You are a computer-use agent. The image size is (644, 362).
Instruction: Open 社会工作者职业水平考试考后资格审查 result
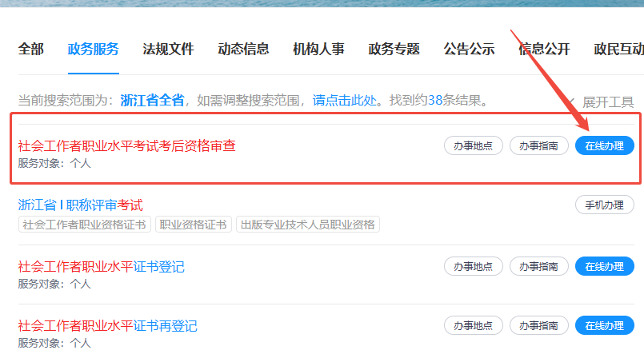click(127, 145)
